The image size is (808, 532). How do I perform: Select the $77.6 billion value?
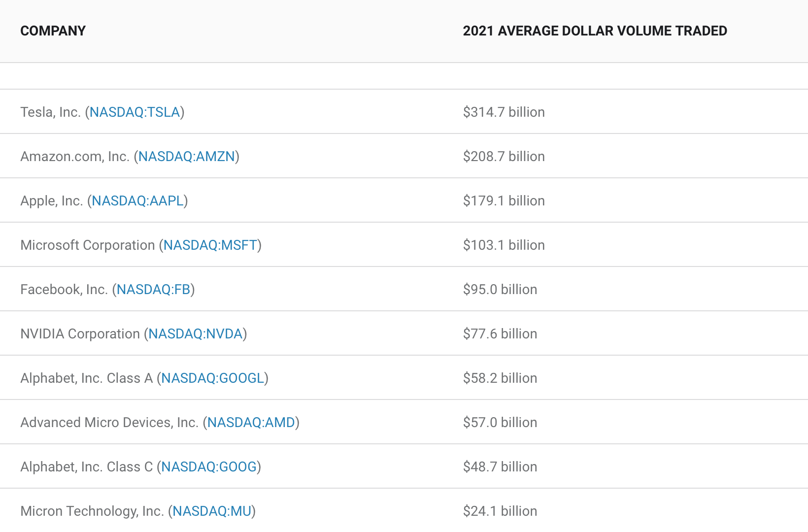coord(500,334)
